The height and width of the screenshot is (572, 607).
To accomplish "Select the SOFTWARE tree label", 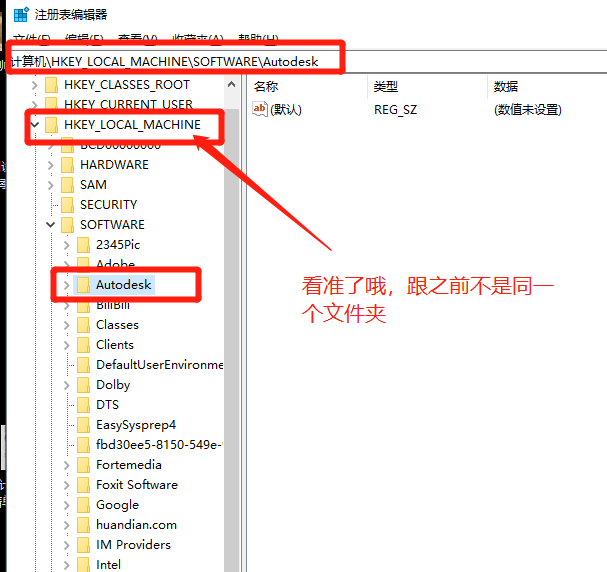I will click(112, 225).
